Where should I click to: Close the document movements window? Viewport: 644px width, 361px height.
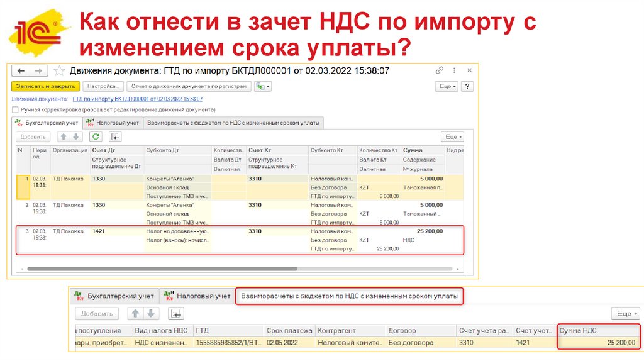pyautogui.click(x=469, y=70)
